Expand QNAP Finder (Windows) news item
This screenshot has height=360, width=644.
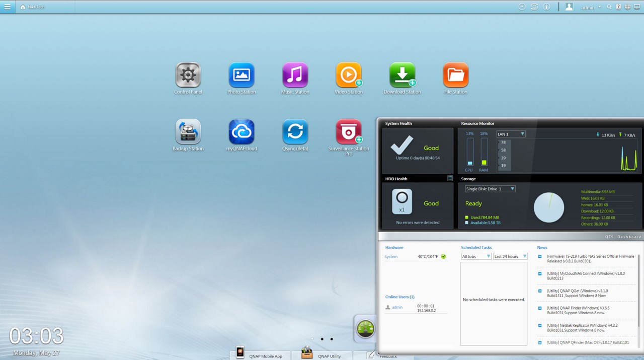click(x=540, y=308)
